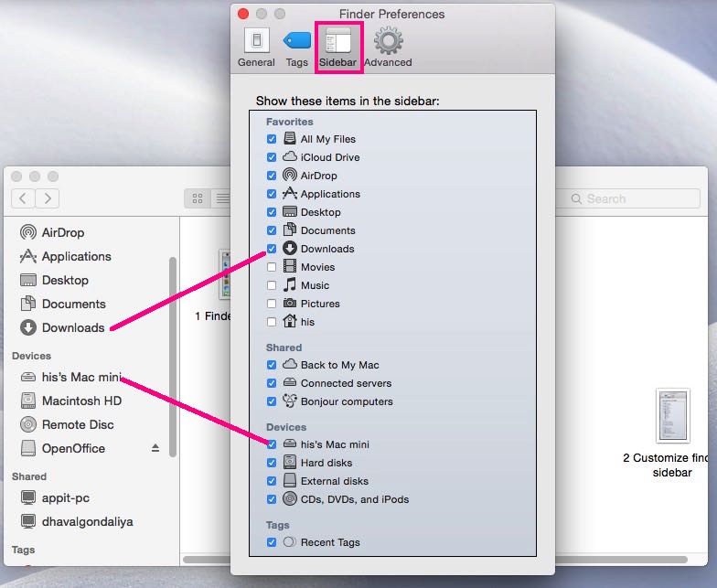The width and height of the screenshot is (717, 588).
Task: Select the Sidebar preferences icon
Action: coord(337,47)
